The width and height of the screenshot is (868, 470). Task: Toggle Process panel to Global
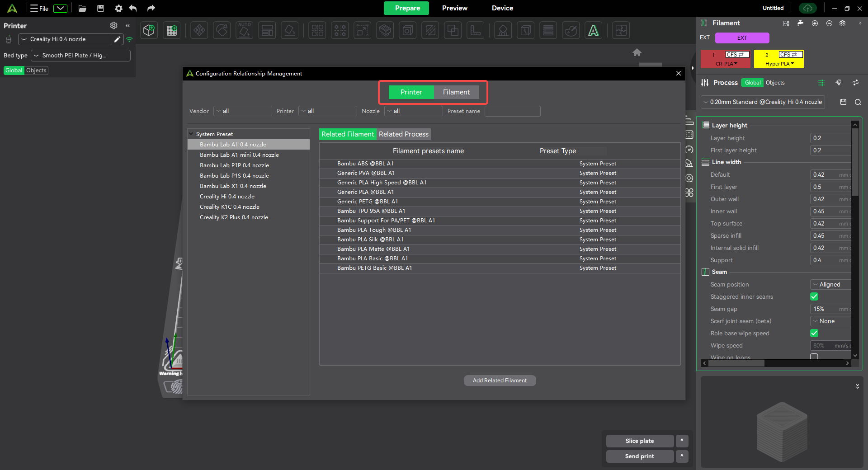(x=753, y=83)
